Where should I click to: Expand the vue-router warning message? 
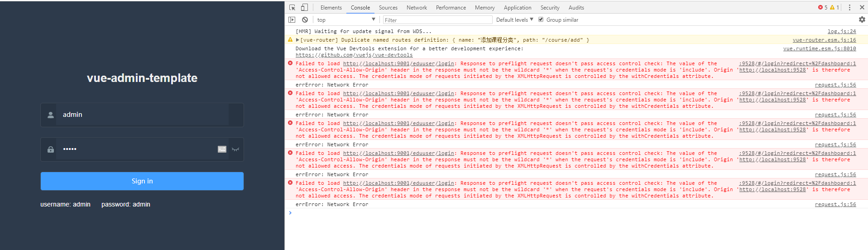tap(297, 40)
